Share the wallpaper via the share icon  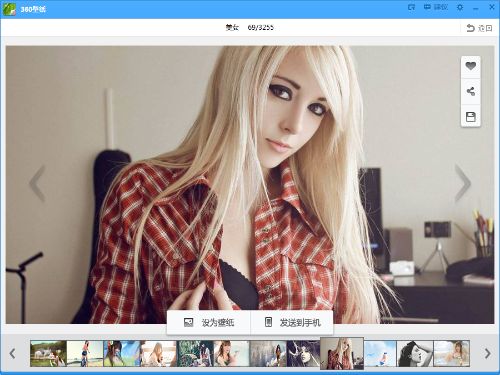point(470,91)
